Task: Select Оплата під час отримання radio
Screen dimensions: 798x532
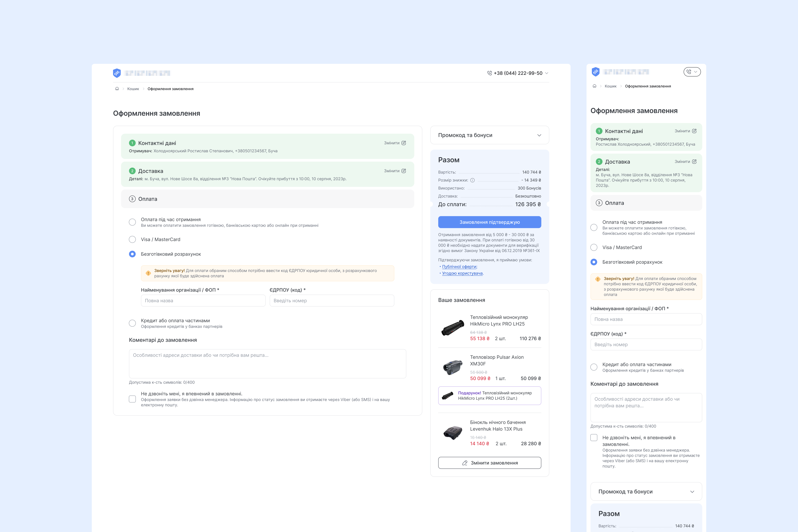Action: click(x=132, y=222)
